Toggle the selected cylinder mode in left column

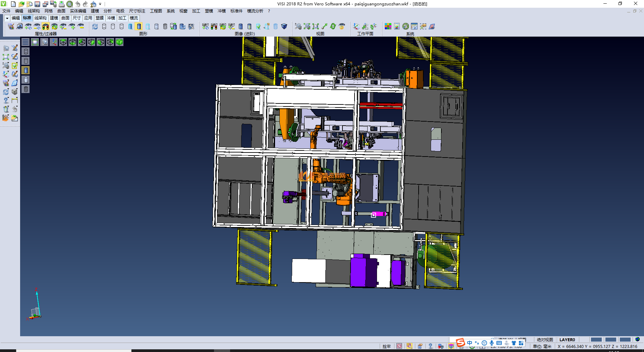26,70
